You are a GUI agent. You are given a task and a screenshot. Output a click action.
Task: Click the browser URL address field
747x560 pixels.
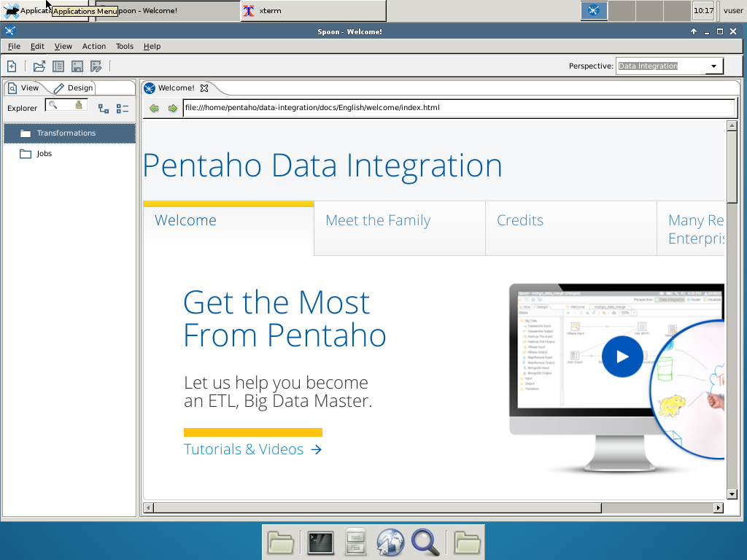tap(460, 108)
